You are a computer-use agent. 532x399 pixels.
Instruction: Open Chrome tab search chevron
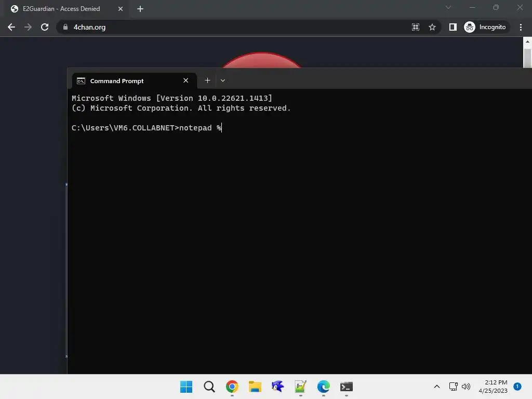(448, 7)
